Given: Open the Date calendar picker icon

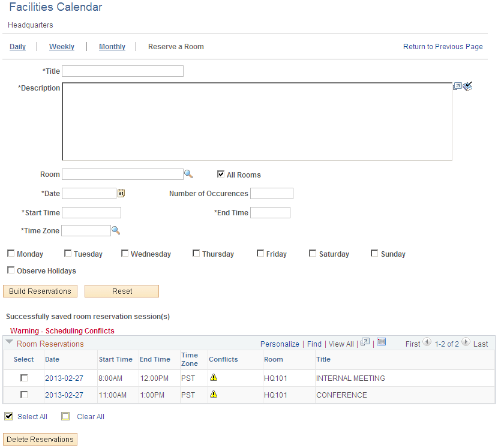Looking at the screenshot, I should point(121,193).
